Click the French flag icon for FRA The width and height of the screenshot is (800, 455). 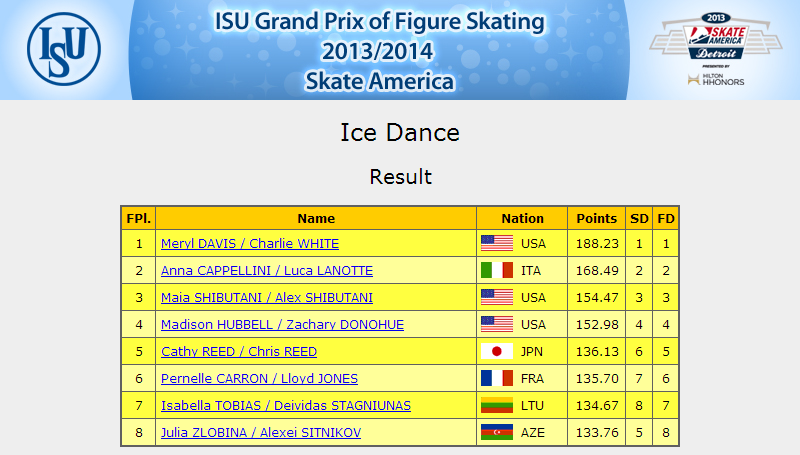coord(497,378)
